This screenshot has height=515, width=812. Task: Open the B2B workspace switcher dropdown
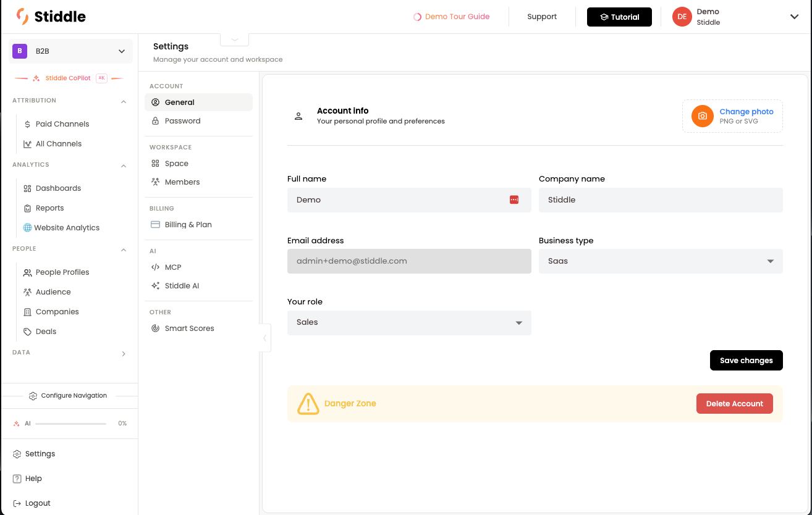[x=70, y=51]
